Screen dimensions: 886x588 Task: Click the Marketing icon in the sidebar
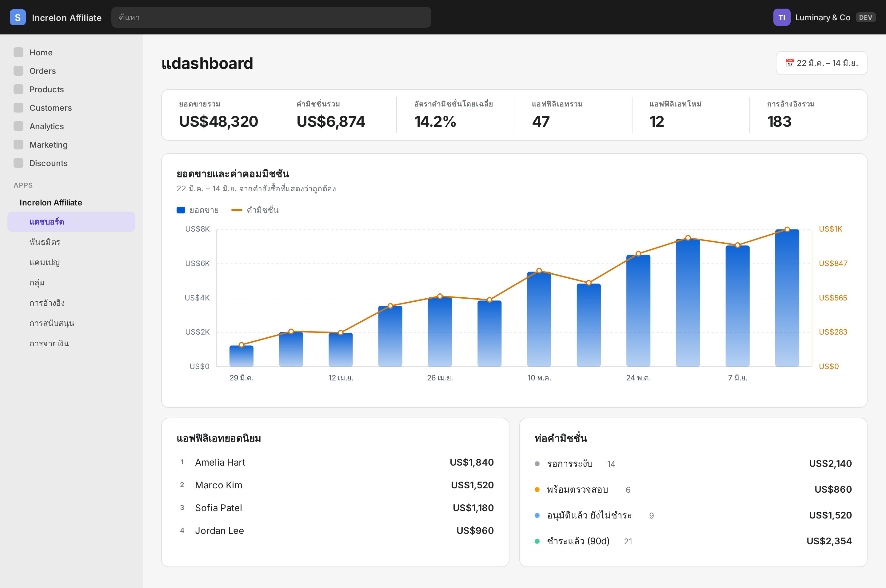coord(18,144)
